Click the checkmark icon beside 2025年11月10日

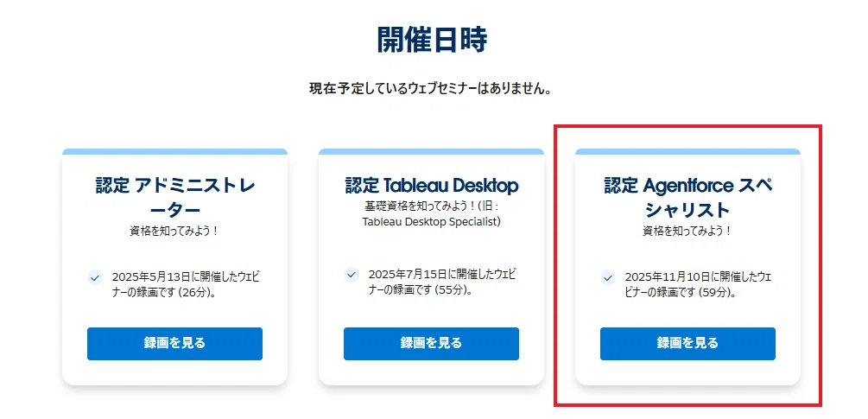[x=608, y=277]
